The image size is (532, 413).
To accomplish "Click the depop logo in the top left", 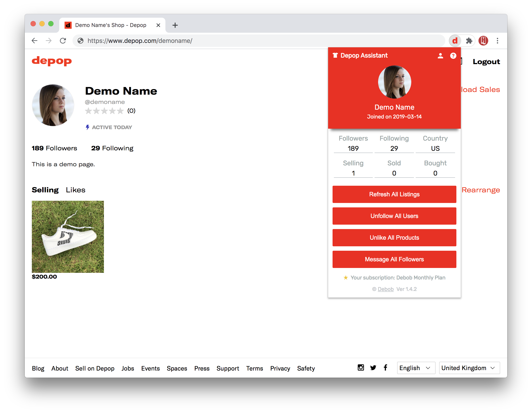I will click(x=52, y=61).
